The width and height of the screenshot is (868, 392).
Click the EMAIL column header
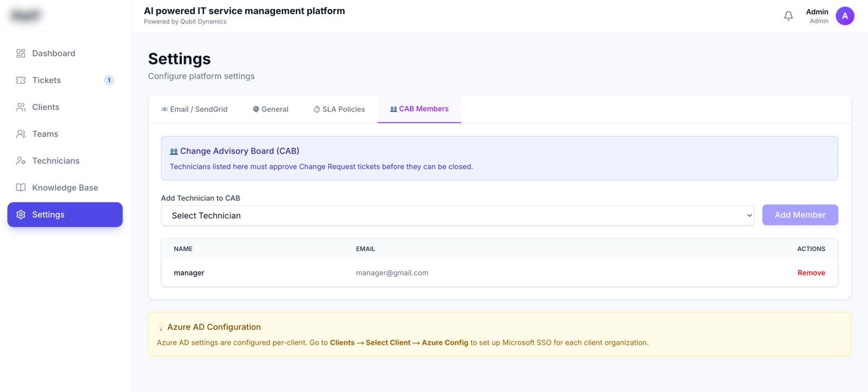[x=365, y=249]
